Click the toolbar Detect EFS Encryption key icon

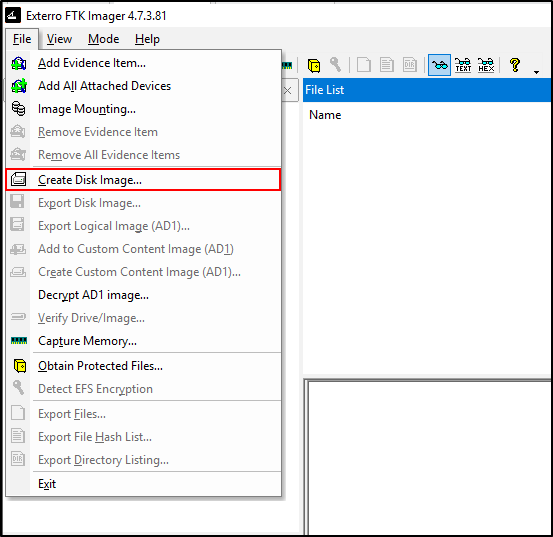point(335,65)
